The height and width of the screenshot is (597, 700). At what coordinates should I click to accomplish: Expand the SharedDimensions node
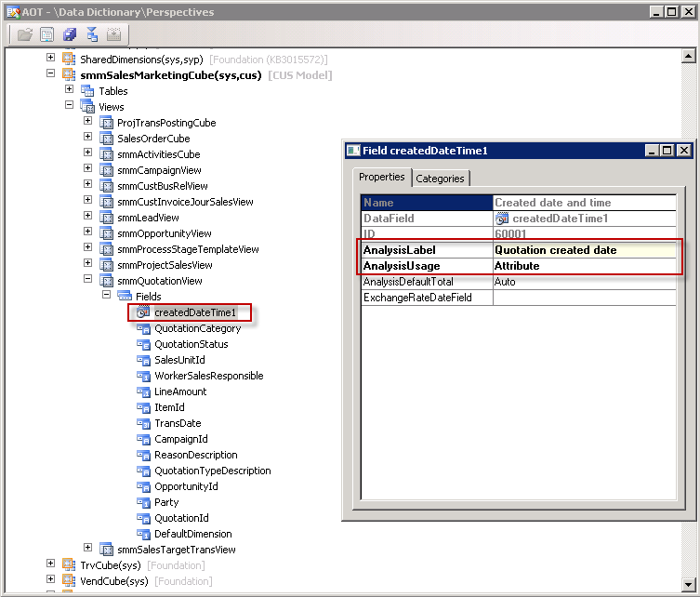point(50,58)
